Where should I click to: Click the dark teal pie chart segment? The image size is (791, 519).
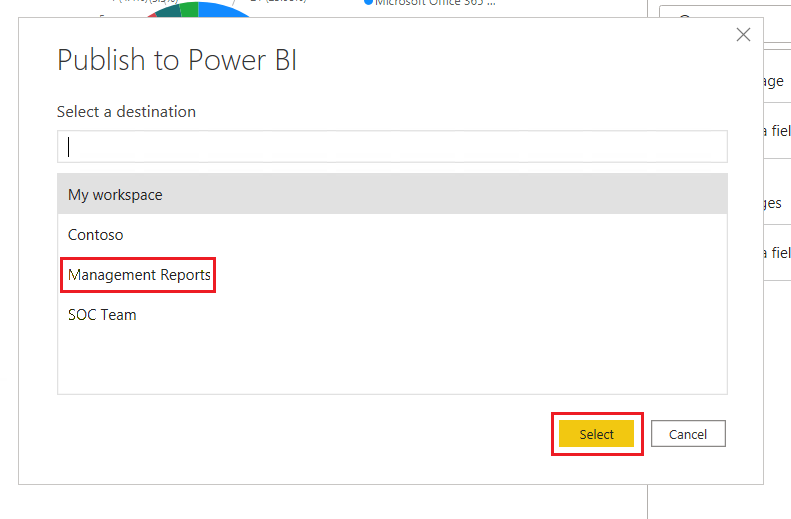tap(169, 10)
